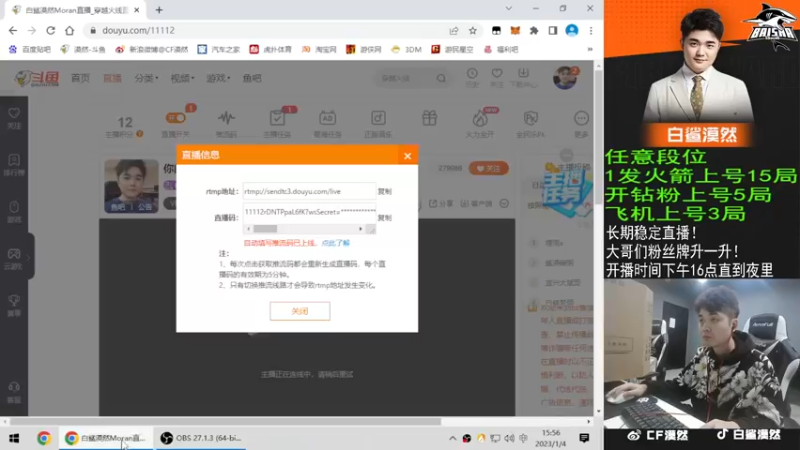Open 淘宝网 bookmark
Image resolution: width=800 pixels, height=450 pixels.
[x=319, y=49]
